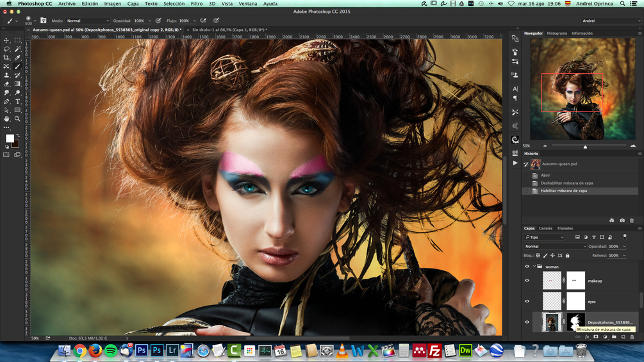644x362 pixels.
Task: Select the Eraser tool
Action: click(x=6, y=84)
